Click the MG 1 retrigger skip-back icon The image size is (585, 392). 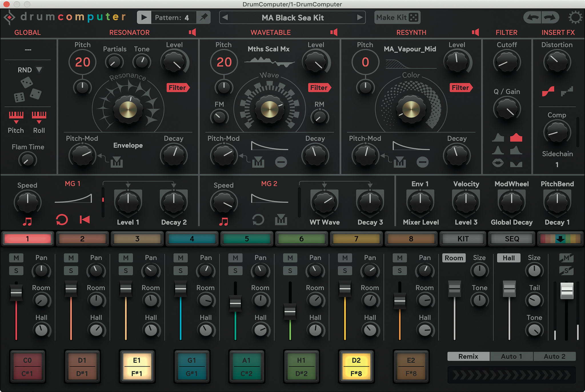point(85,220)
